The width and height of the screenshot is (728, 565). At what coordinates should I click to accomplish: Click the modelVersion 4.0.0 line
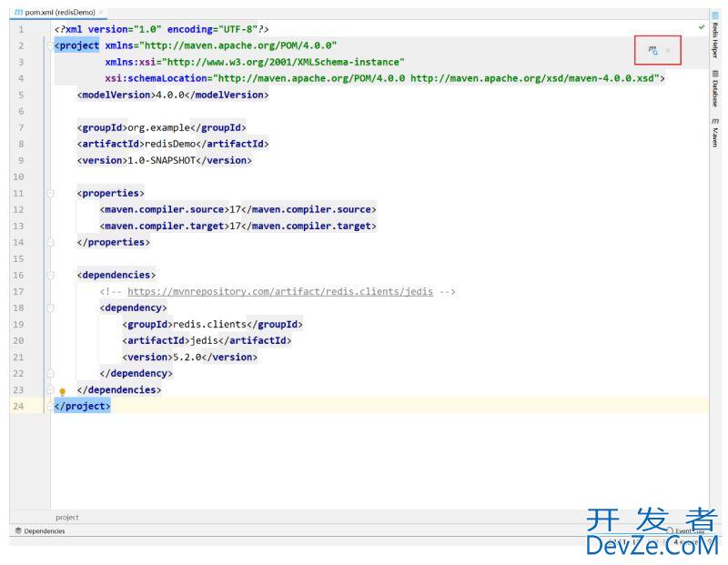pos(173,95)
